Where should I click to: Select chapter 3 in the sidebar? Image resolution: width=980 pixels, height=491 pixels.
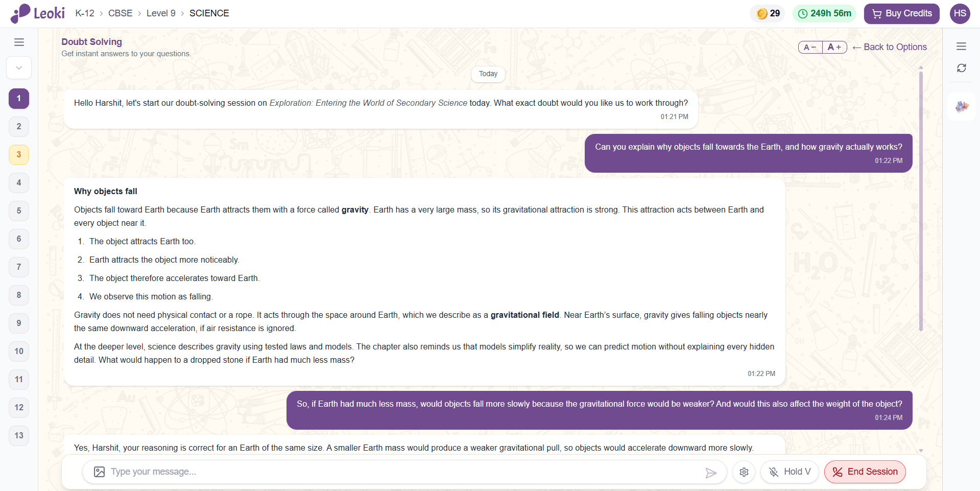coord(19,155)
